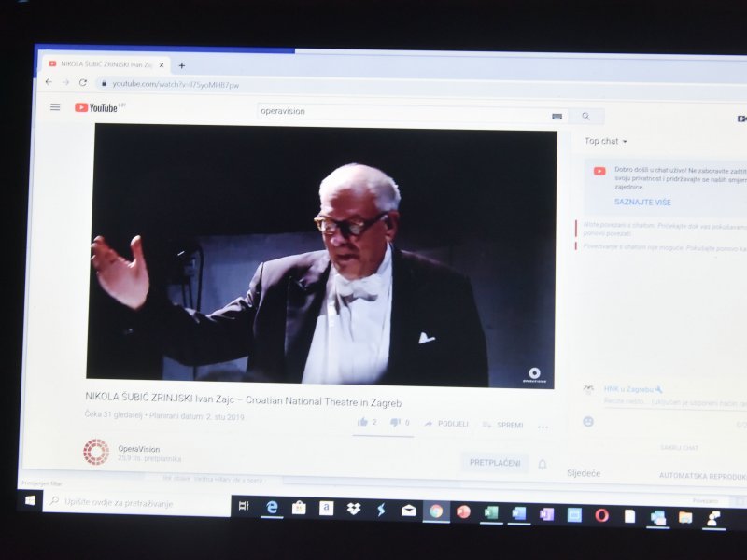Click the notification bell next to PRETPLAĆENI
Image resolution: width=747 pixels, height=560 pixels.
coord(543,464)
